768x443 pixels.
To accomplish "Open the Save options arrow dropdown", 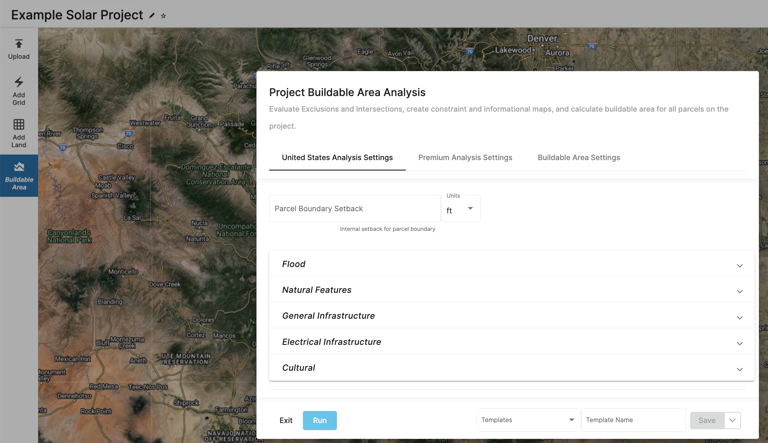I will coord(732,420).
